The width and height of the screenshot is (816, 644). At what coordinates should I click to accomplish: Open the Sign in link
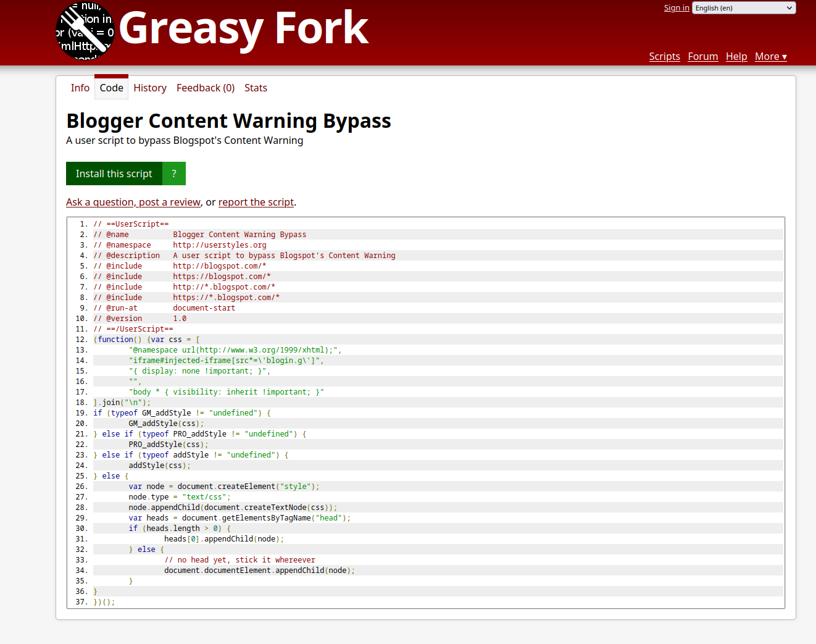tap(676, 8)
